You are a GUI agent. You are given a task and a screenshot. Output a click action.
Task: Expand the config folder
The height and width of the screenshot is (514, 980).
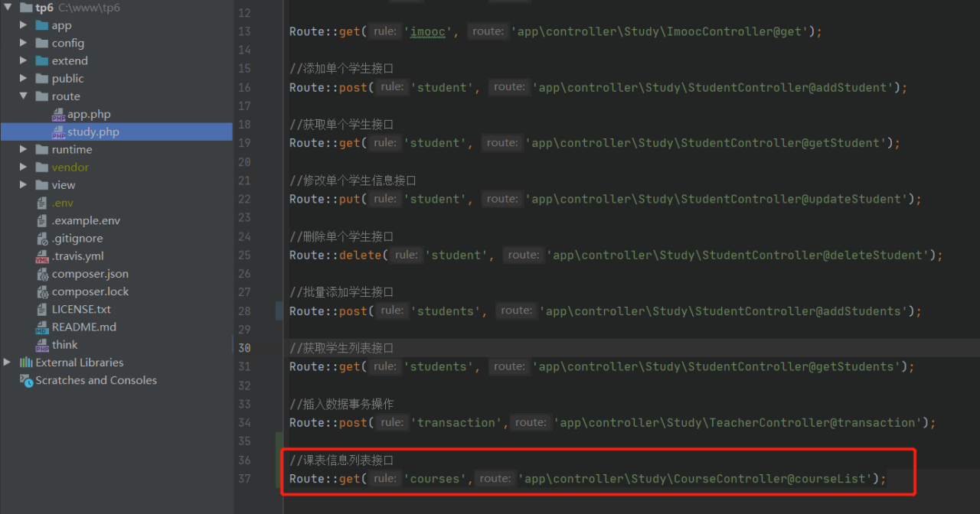[23, 43]
